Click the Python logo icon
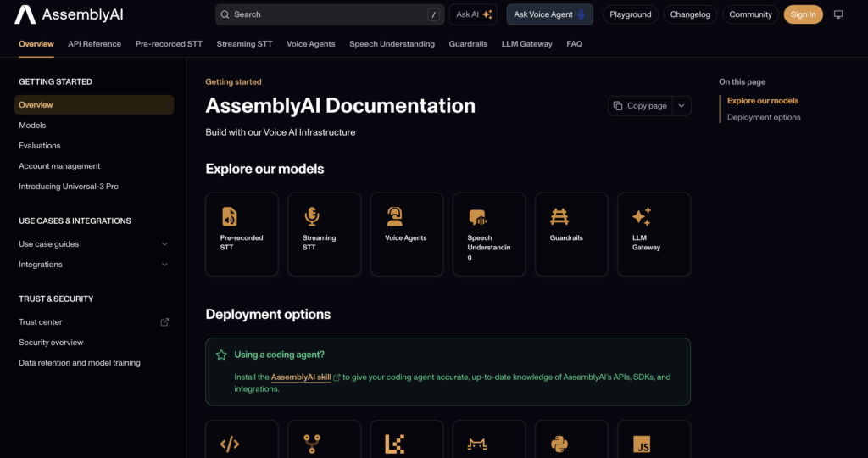The height and width of the screenshot is (458, 868). point(559,444)
